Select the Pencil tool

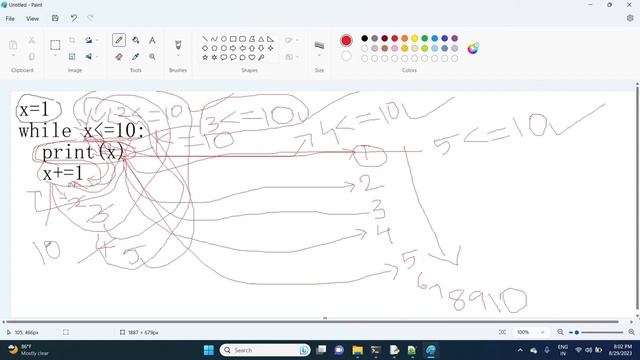(x=119, y=40)
